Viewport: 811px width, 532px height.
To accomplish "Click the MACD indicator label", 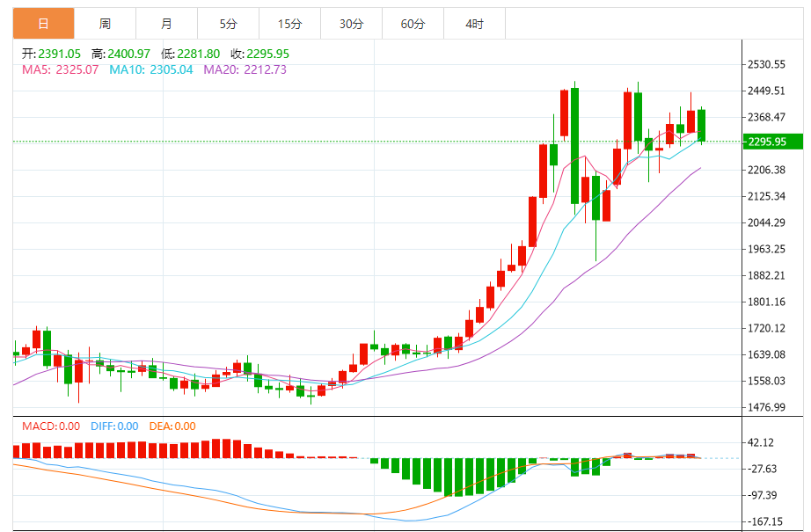I will 51,426.
